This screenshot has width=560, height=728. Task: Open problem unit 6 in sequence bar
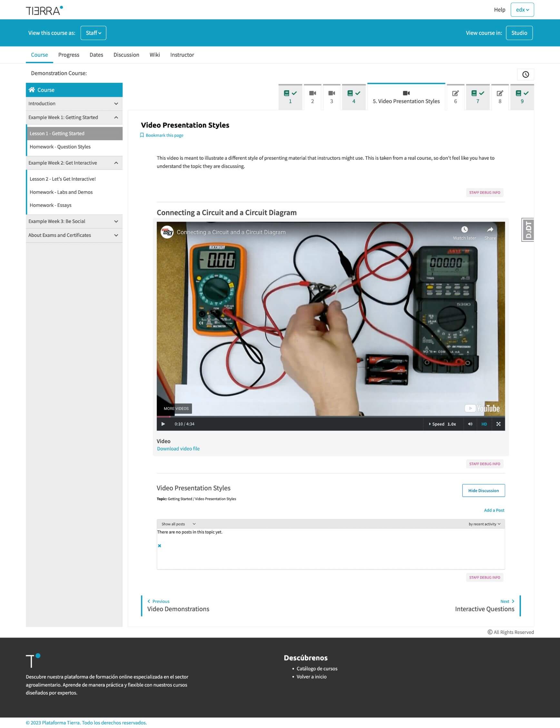(x=455, y=97)
